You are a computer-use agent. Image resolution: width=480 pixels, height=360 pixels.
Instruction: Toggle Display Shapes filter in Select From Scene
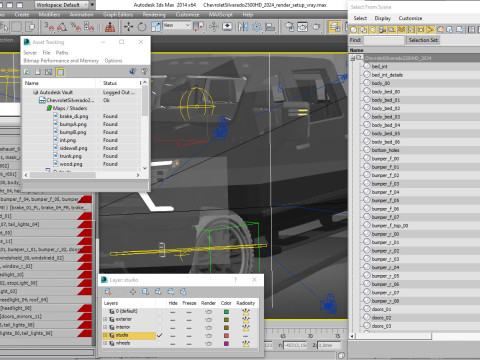(363, 30)
